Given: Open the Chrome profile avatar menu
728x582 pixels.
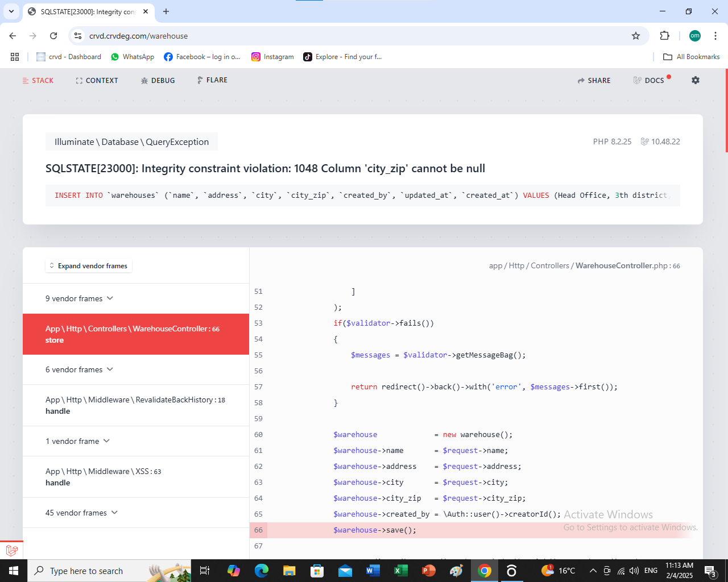Looking at the screenshot, I should [x=695, y=36].
